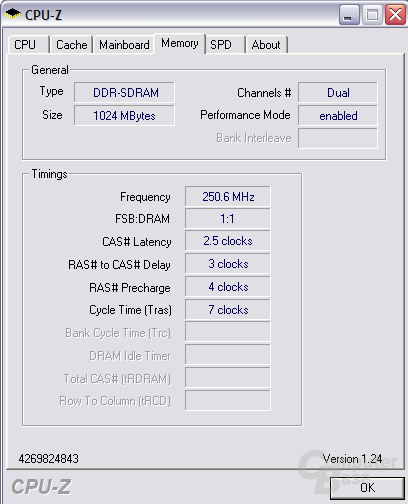Click the empty Row To Column (tRCD) field
Viewport: 408px width, 504px height.
[x=228, y=401]
